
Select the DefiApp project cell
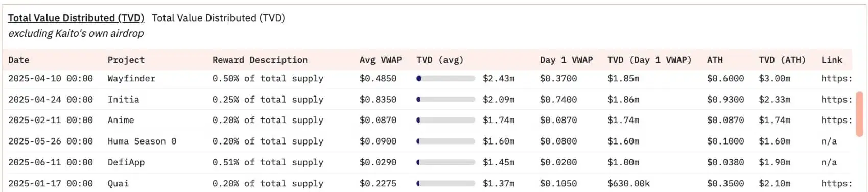coord(126,162)
